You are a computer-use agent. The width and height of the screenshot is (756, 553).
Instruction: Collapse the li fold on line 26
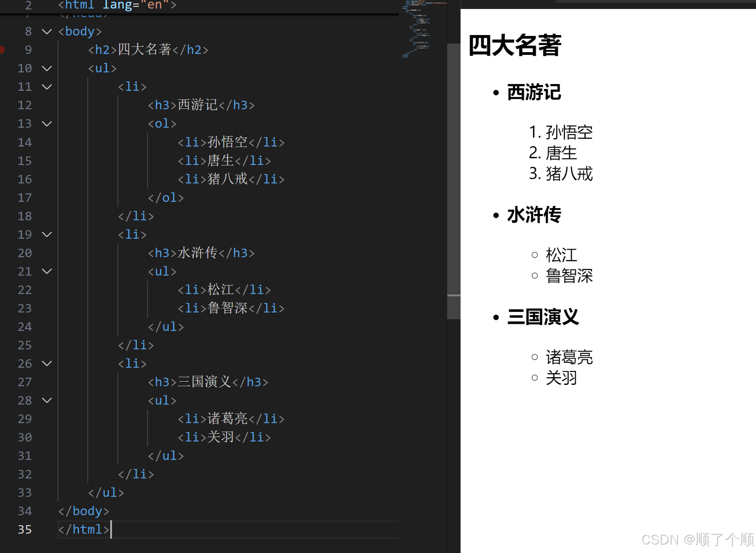[x=47, y=363]
